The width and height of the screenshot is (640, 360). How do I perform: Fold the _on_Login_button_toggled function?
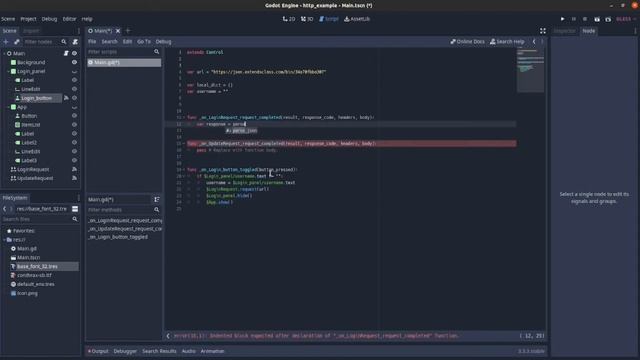(184, 170)
